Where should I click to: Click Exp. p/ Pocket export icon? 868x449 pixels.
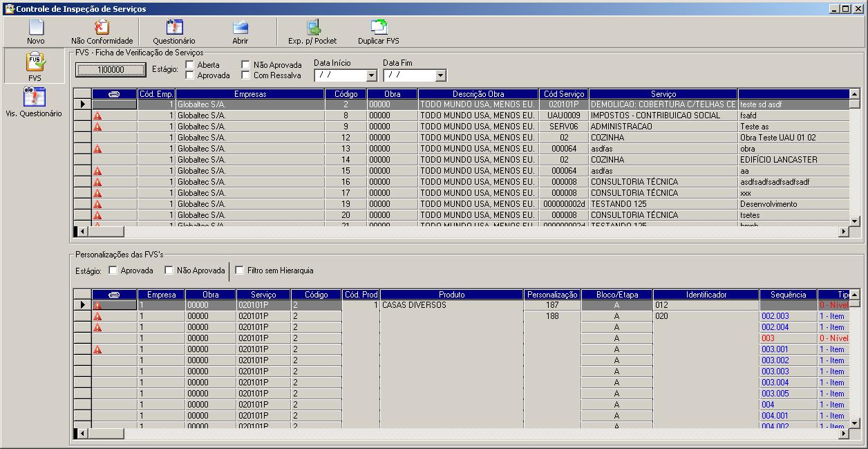pos(312,28)
